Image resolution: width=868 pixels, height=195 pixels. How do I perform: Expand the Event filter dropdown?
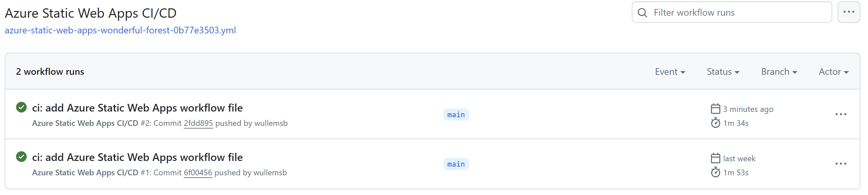click(670, 72)
